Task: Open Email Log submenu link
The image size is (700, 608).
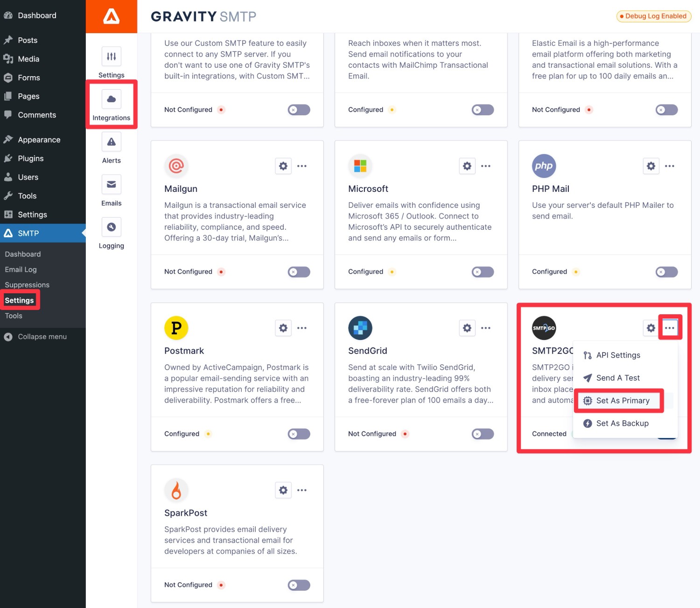Action: [21, 269]
